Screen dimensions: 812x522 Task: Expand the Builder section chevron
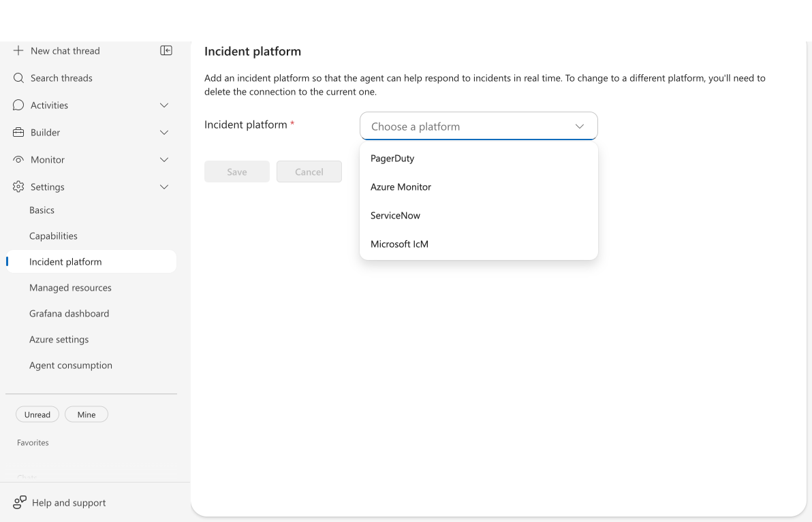[x=164, y=133]
